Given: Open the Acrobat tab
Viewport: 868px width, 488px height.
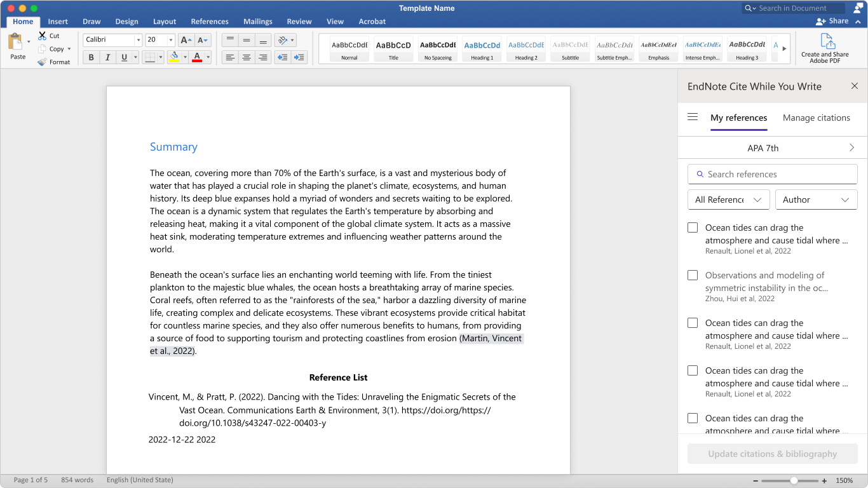Looking at the screenshot, I should [x=372, y=22].
